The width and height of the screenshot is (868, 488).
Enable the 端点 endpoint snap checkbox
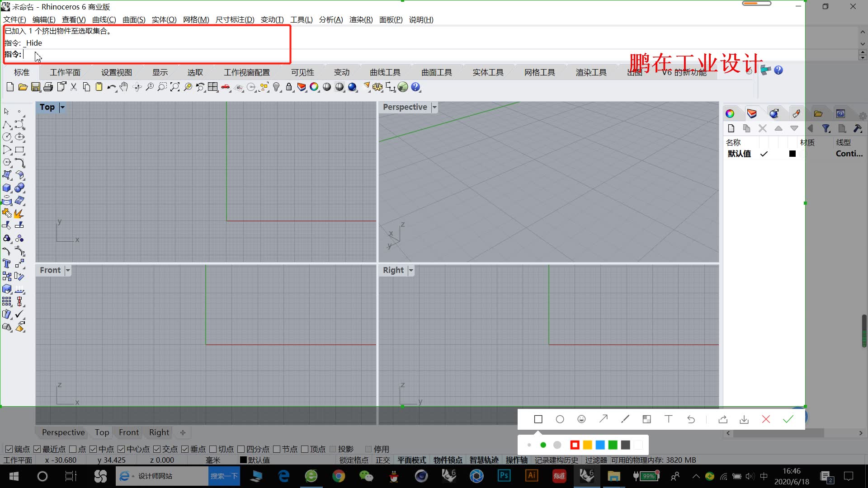8,449
